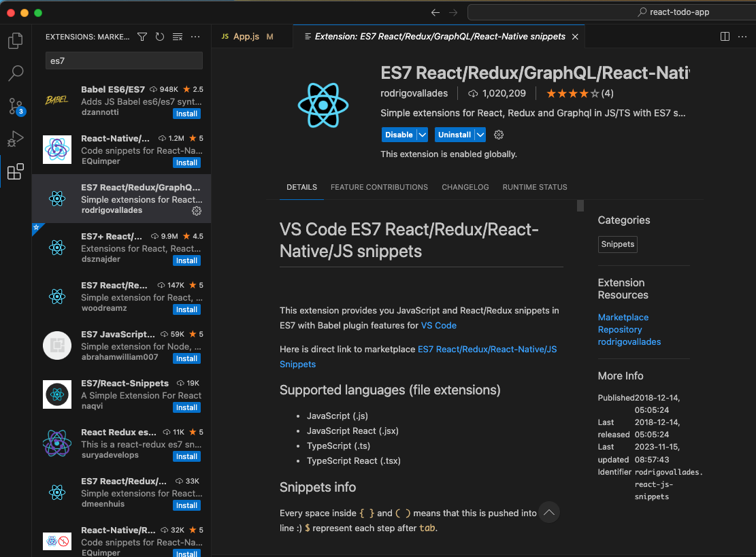Go forward with the navigation arrow

pyautogui.click(x=453, y=12)
